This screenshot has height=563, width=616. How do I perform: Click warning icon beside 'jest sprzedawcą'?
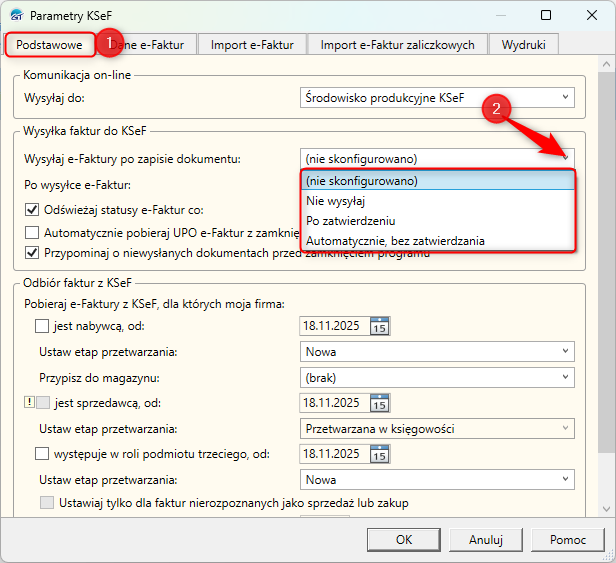tap(27, 403)
